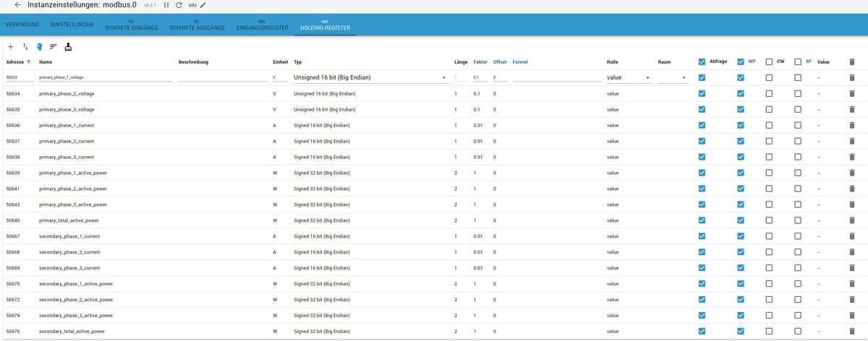Open the Verbindung tab
Viewport: 868px width, 341px height.
click(22, 25)
